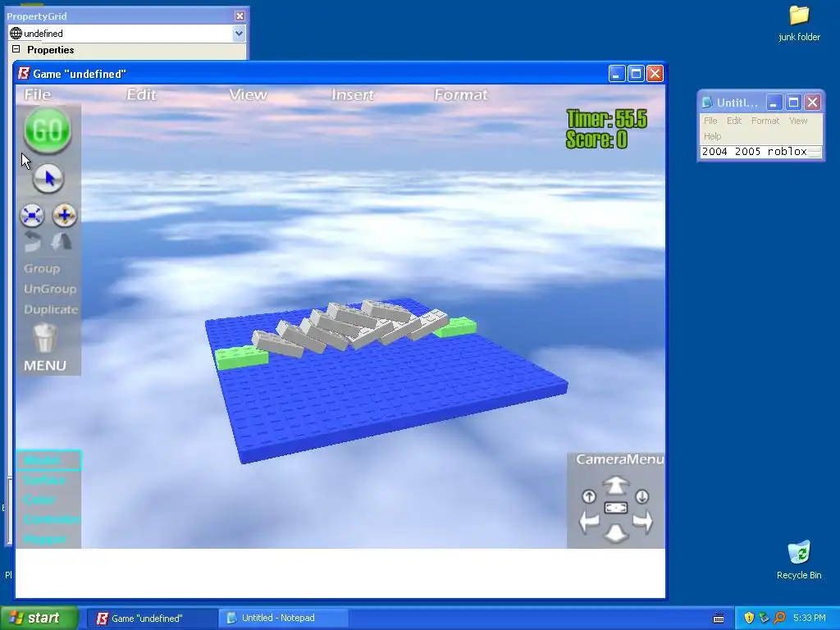840x630 pixels.
Task: Click the Timer readout
Action: pos(606,119)
